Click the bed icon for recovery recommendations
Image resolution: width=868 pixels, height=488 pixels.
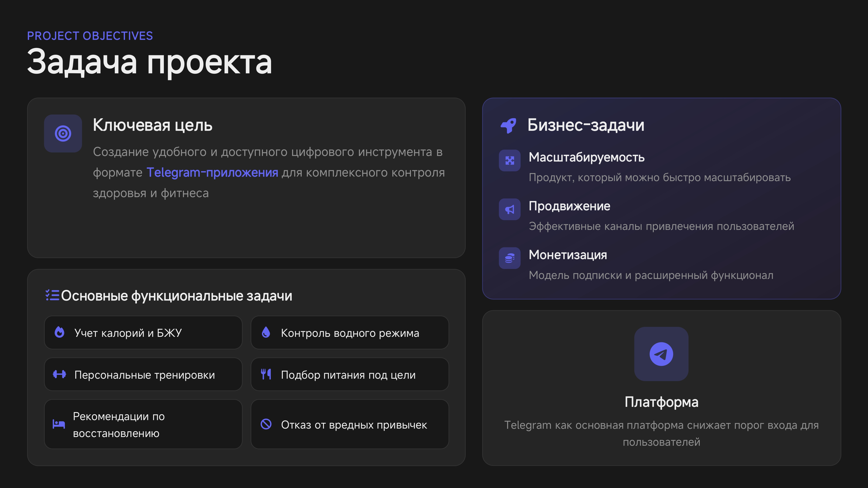click(59, 424)
